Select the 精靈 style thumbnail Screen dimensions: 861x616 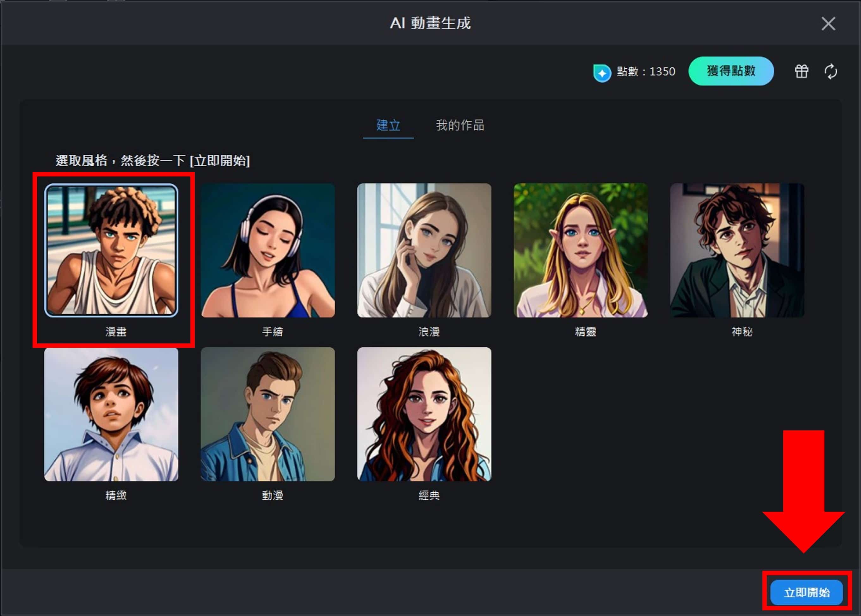[x=581, y=250]
